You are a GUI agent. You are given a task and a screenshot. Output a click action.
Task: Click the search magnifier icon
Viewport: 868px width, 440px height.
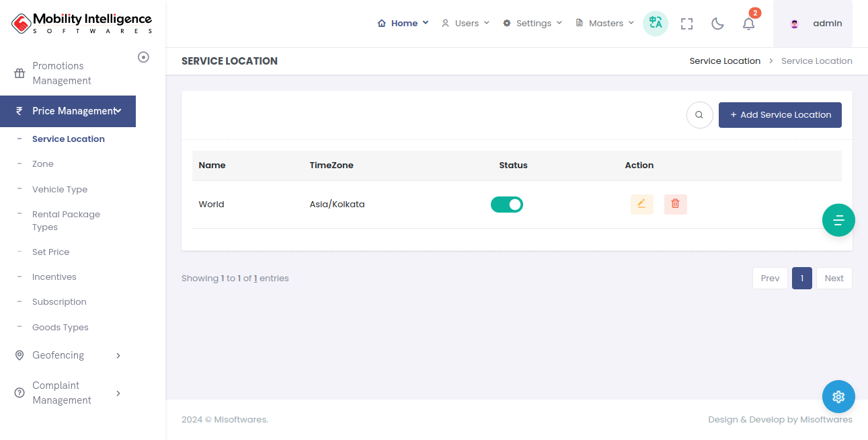699,115
